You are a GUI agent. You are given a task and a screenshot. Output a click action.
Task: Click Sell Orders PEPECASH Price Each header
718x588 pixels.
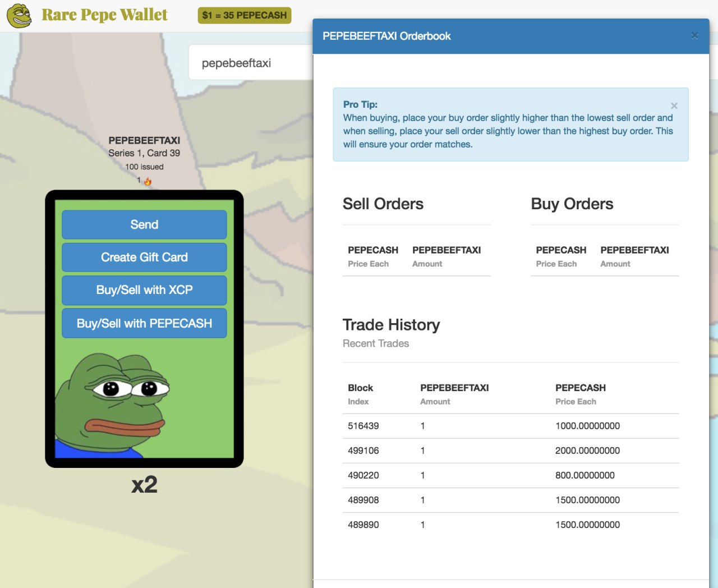click(373, 256)
